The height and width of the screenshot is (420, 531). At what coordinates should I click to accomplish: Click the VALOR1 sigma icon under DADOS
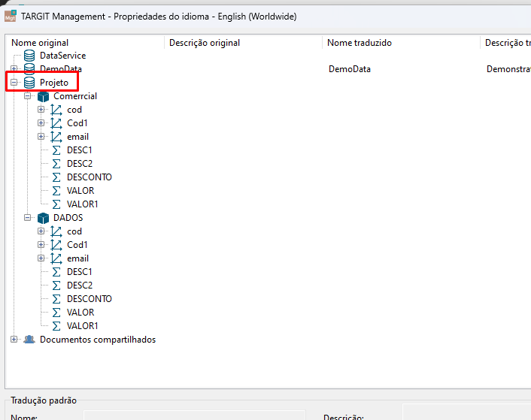point(56,326)
